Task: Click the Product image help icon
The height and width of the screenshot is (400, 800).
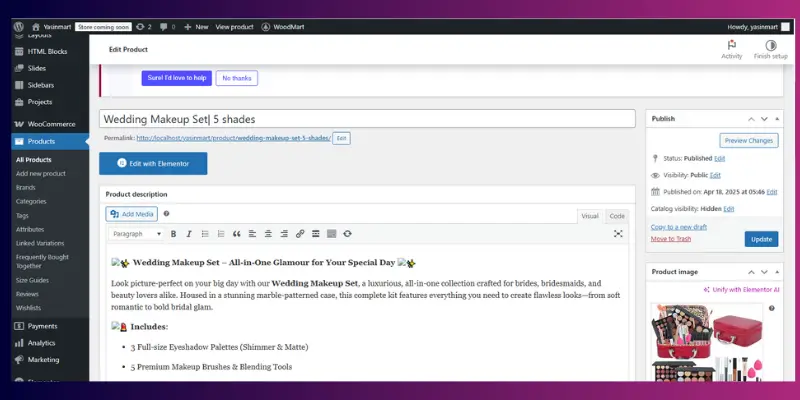Action: [771, 308]
